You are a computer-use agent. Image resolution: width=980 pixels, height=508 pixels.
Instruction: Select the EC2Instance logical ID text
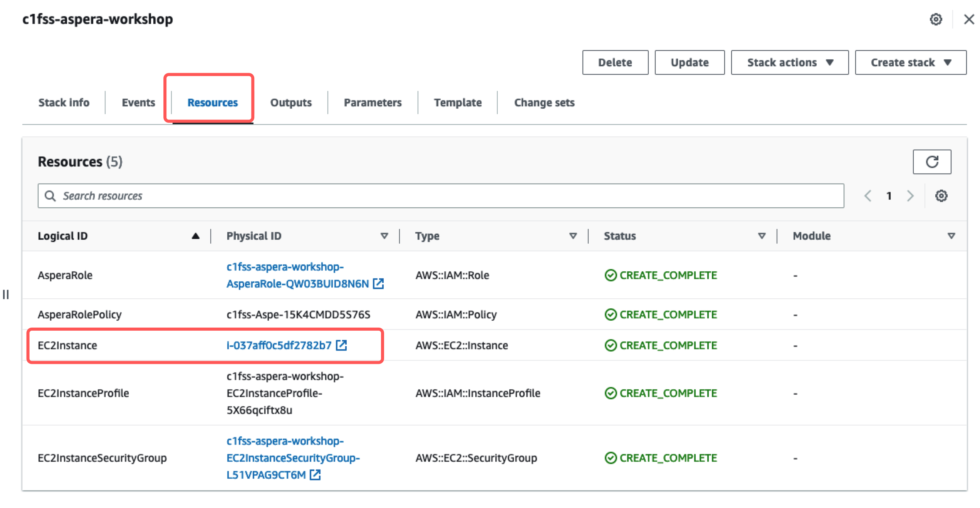pyautogui.click(x=67, y=345)
